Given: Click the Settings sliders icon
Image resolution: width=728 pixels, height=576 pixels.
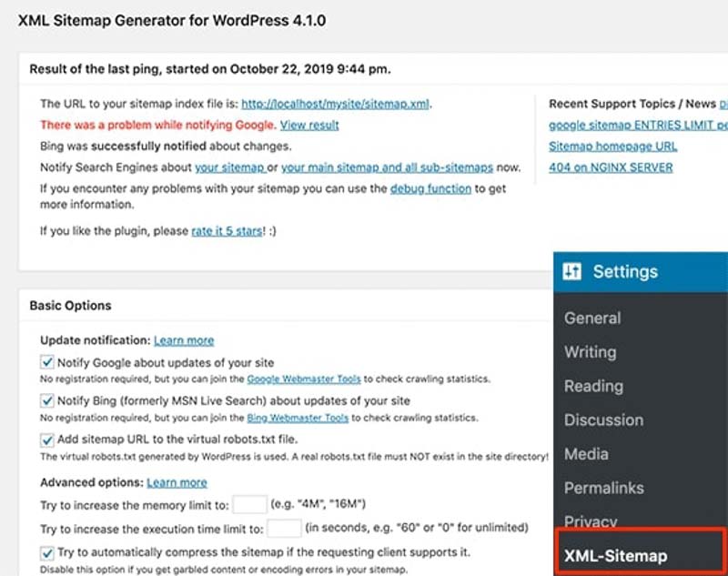Looking at the screenshot, I should (571, 272).
